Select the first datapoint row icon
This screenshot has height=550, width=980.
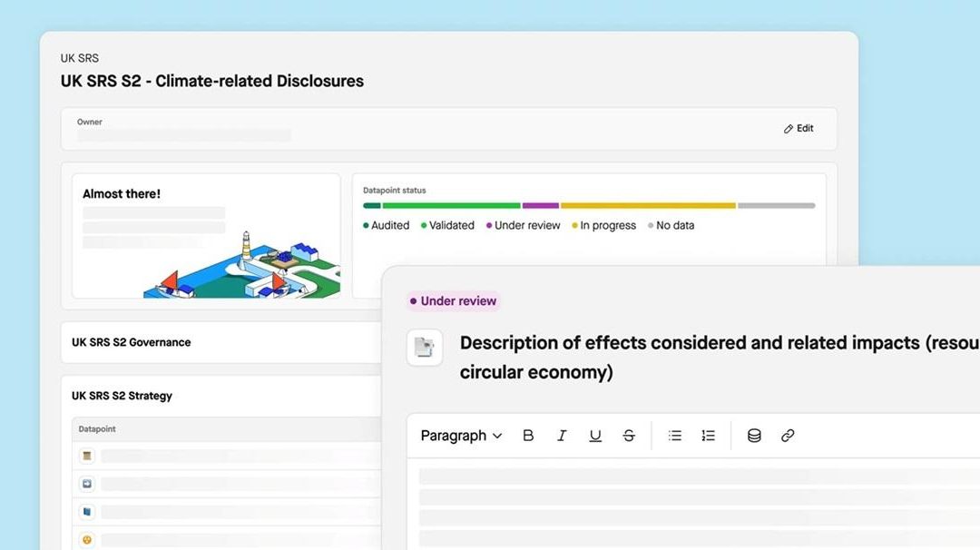click(87, 456)
